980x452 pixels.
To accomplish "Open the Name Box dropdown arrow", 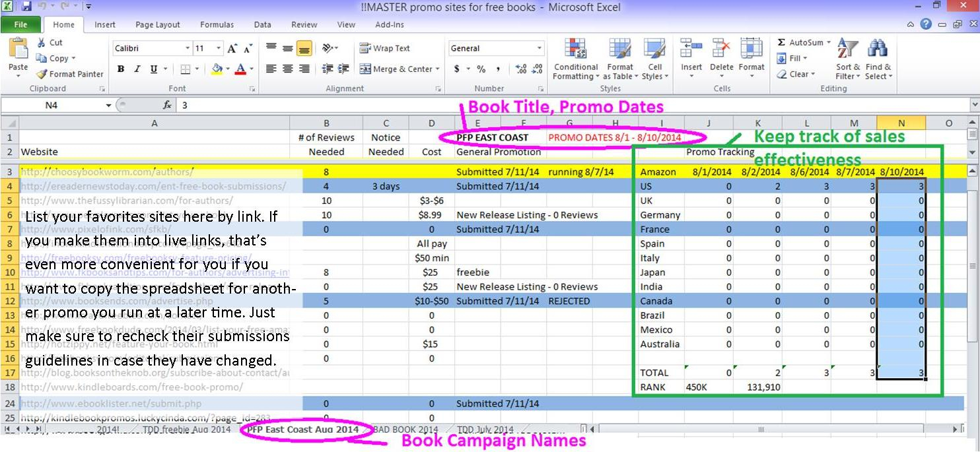I will point(108,106).
